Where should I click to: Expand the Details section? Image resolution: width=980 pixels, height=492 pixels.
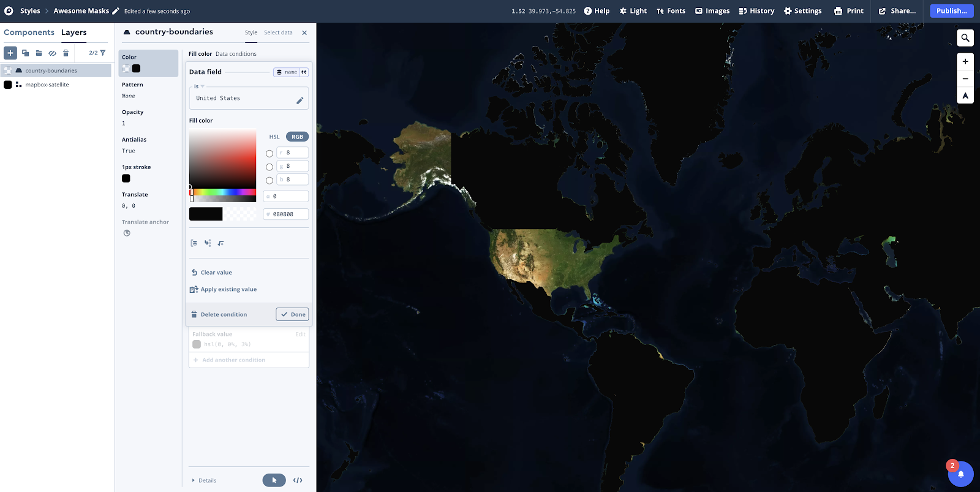point(204,480)
